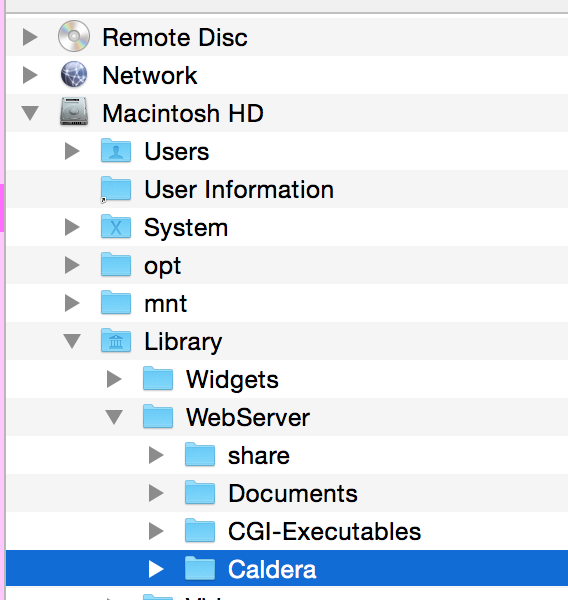568x600 pixels.
Task: Select the opt row text
Action: [162, 266]
